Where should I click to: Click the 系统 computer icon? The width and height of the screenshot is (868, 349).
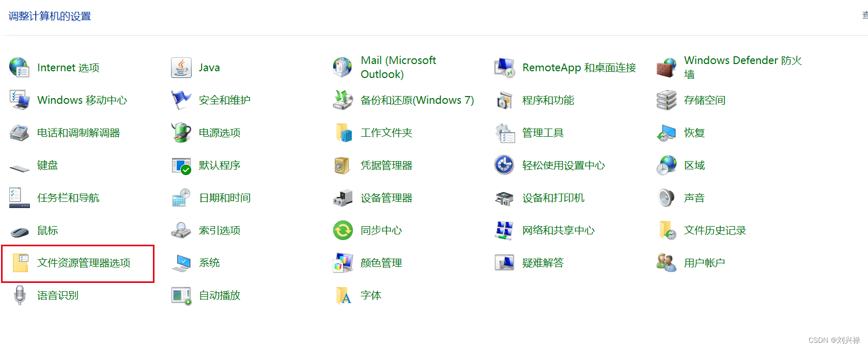(181, 263)
